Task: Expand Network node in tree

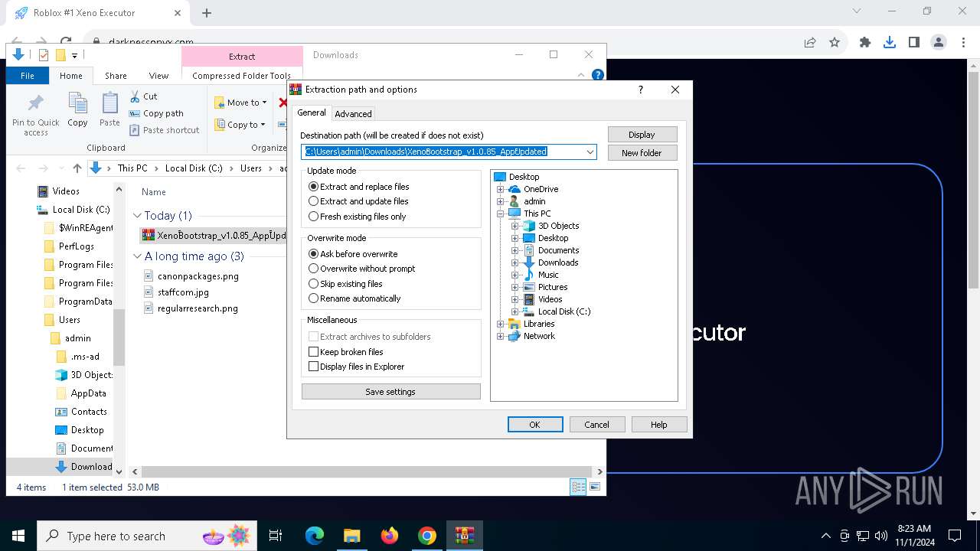Action: coord(501,336)
